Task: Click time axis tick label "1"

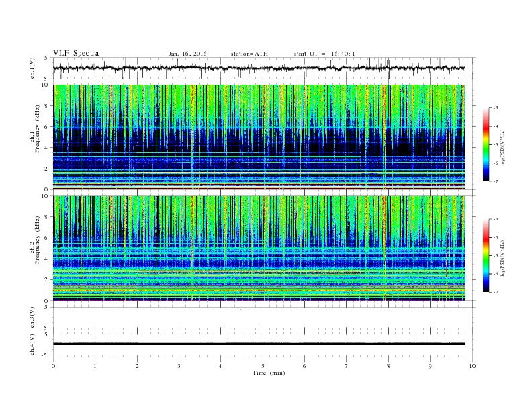Action: coord(95,366)
